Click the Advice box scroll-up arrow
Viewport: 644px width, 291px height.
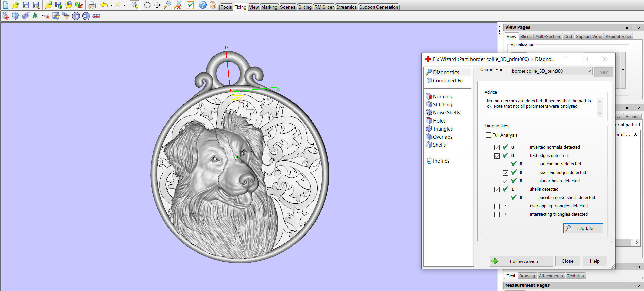tap(600, 101)
